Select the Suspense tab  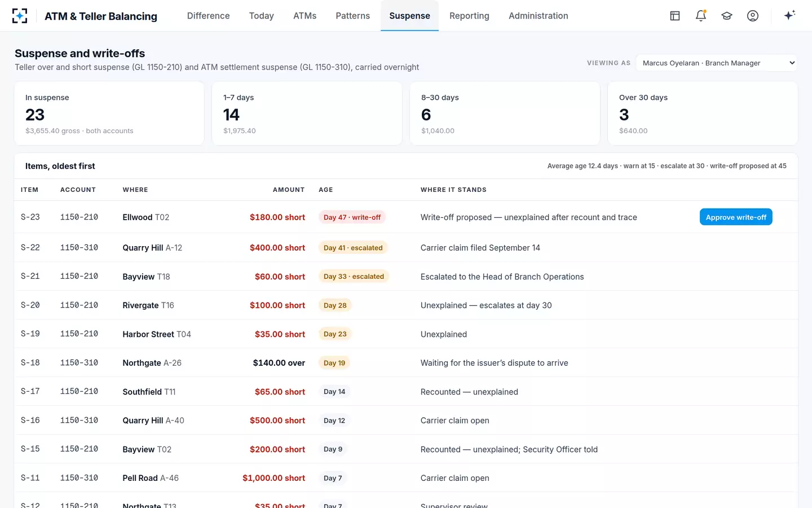409,16
